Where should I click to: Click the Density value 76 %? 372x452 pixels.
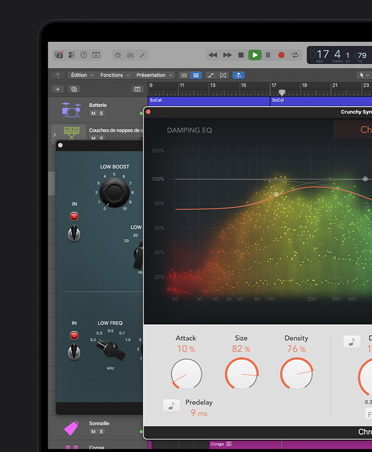[x=296, y=349]
